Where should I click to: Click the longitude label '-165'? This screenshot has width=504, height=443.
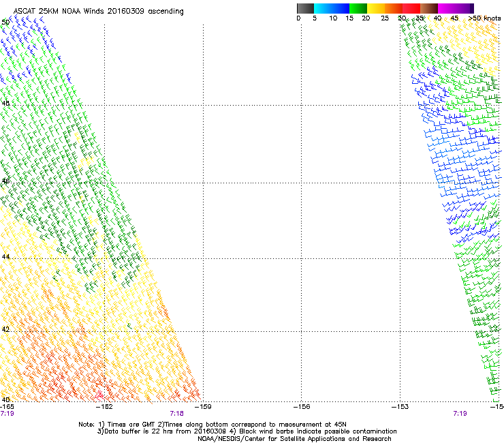(7, 407)
